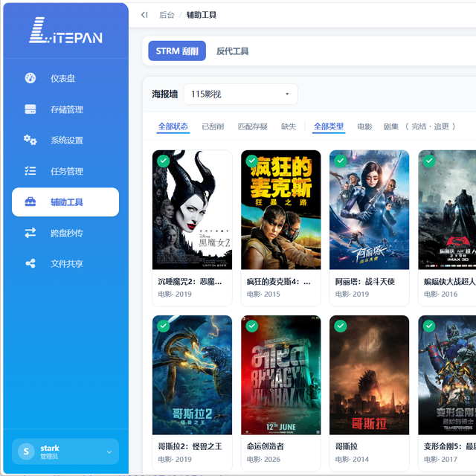Switch to 反代工具 tab
476x476 pixels.
pos(233,51)
